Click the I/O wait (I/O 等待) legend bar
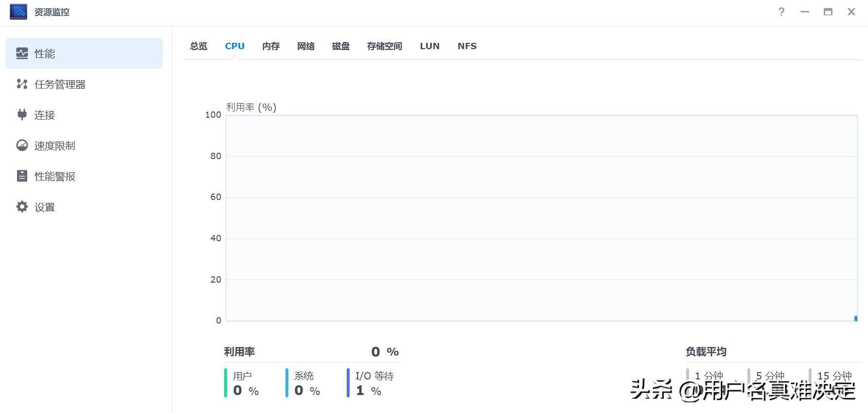 click(348, 383)
